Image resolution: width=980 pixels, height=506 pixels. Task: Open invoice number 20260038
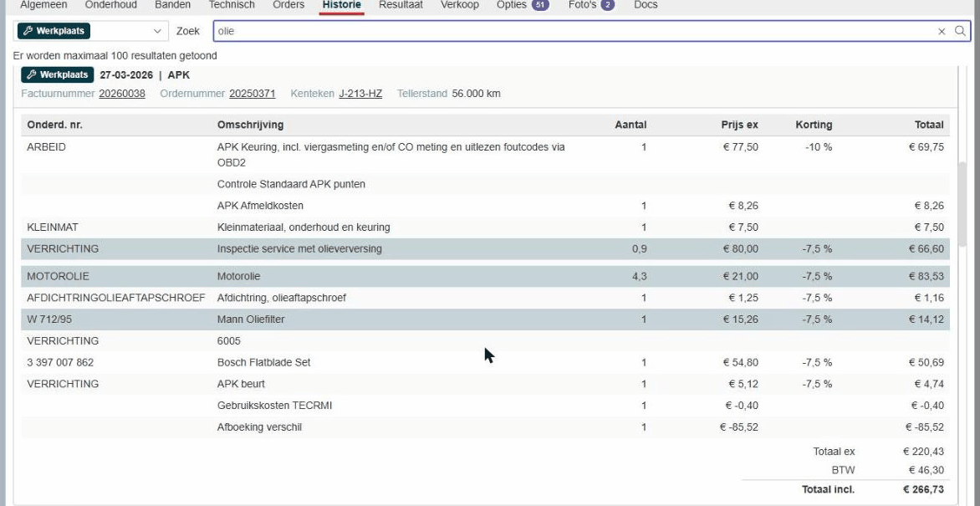tap(122, 94)
